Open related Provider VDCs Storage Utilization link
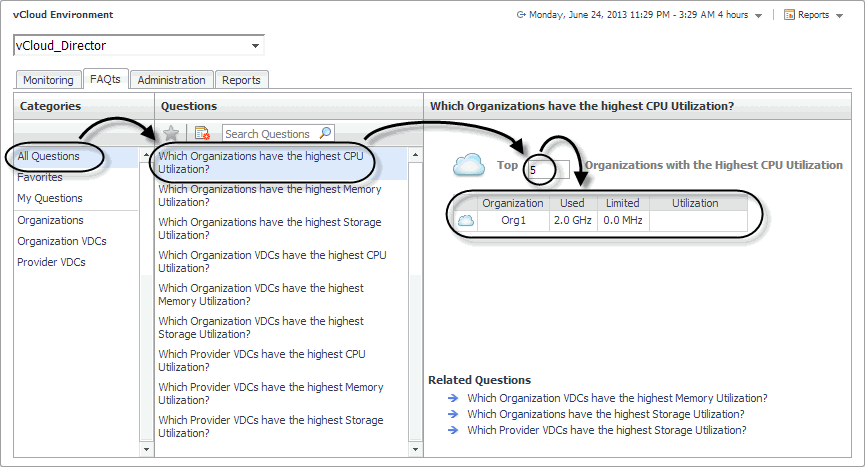This screenshot has width=865, height=467. 606,430
